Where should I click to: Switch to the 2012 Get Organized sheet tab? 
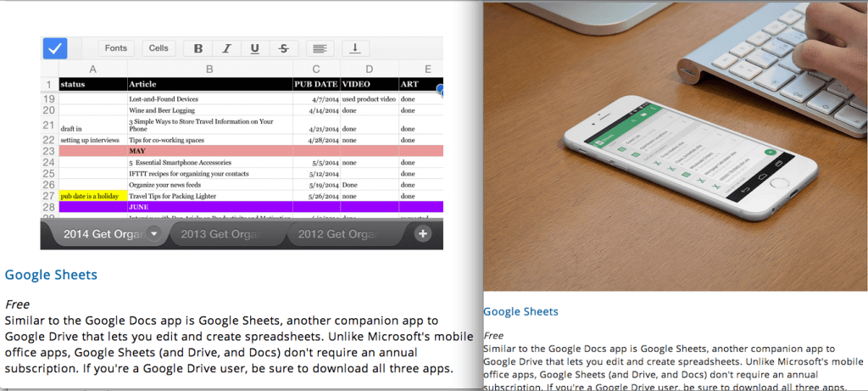pyautogui.click(x=345, y=234)
